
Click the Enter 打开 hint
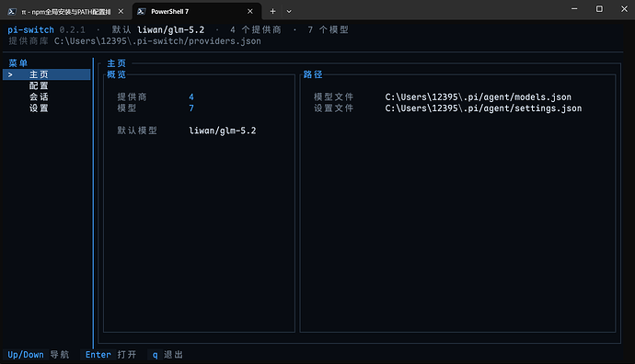tap(110, 355)
